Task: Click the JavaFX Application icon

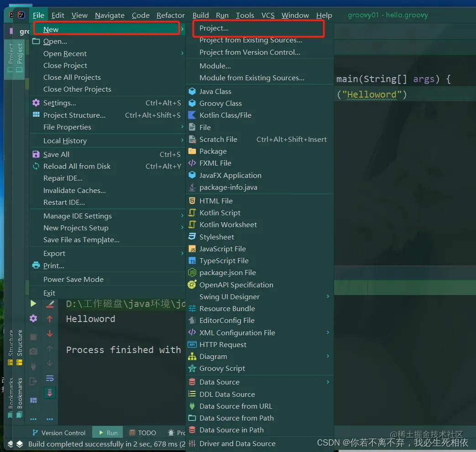Action: pyautogui.click(x=192, y=175)
